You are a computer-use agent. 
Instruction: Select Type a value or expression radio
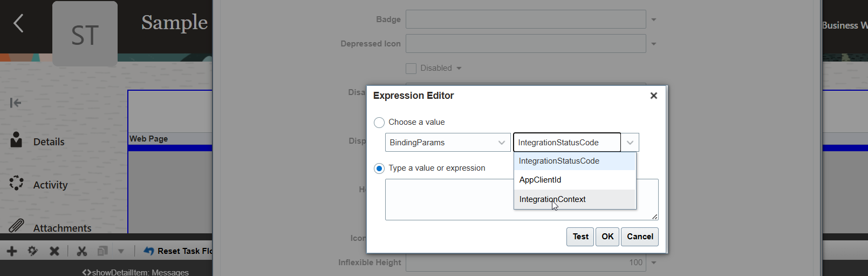[379, 169]
